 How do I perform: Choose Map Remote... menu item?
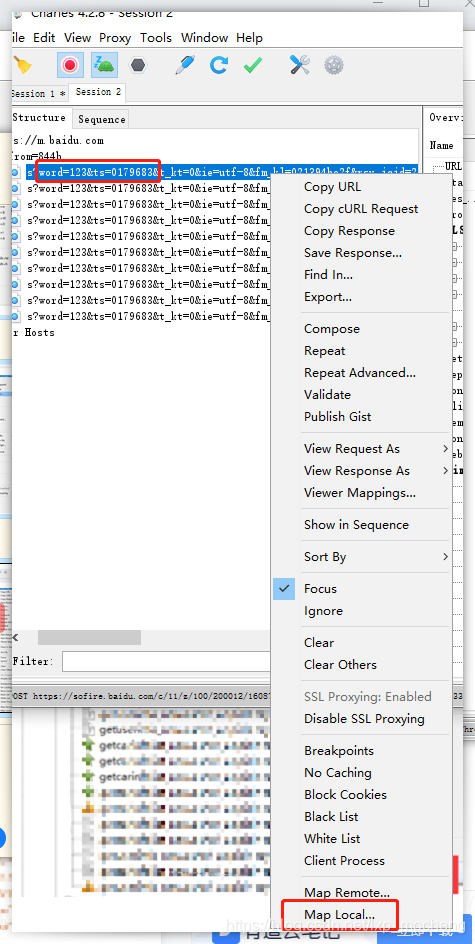[347, 893]
